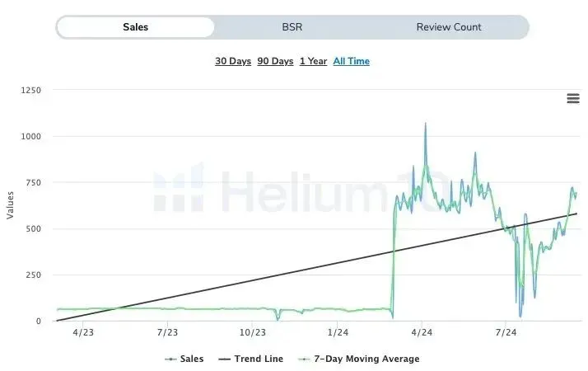The width and height of the screenshot is (588, 371).
Task: Select the 90 Days range link
Action: 275,62
